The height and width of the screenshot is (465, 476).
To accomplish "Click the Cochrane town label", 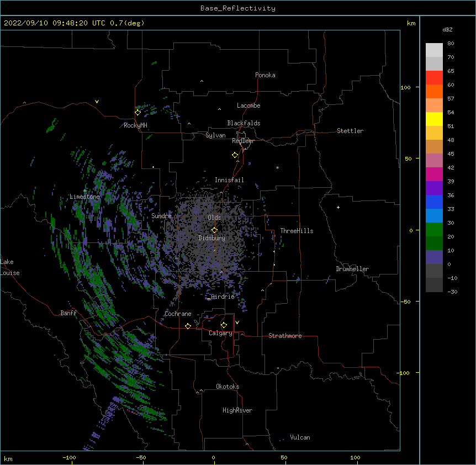I will pos(178,314).
